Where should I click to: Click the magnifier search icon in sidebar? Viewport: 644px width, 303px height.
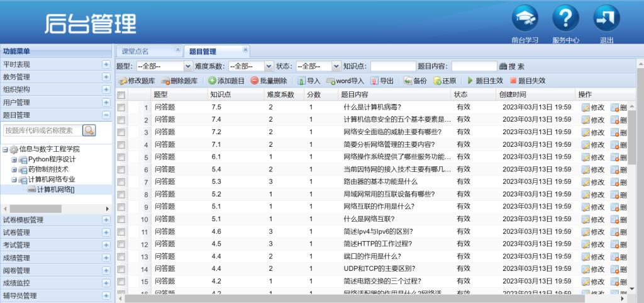point(89,130)
